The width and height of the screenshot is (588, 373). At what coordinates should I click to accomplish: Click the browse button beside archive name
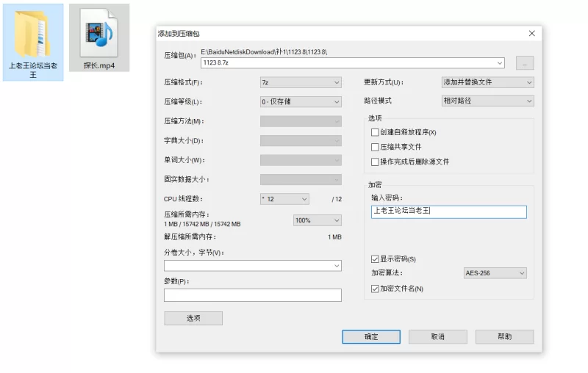[525, 63]
